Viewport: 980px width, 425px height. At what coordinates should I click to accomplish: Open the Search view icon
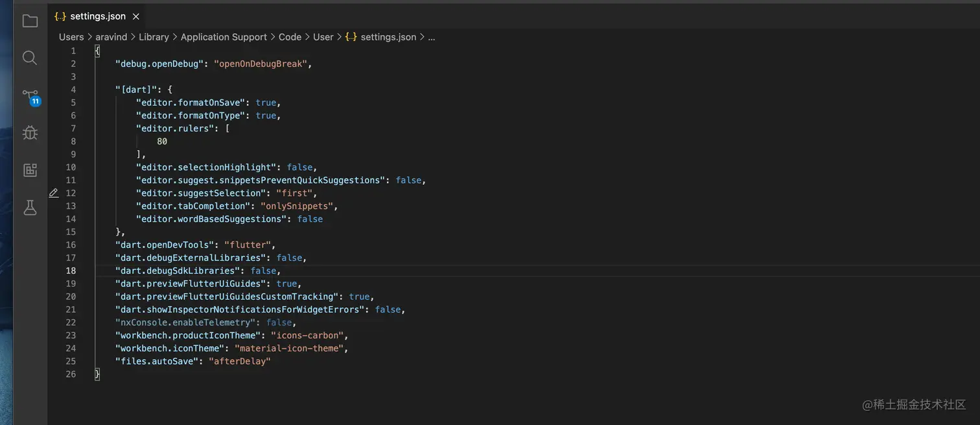coord(30,58)
